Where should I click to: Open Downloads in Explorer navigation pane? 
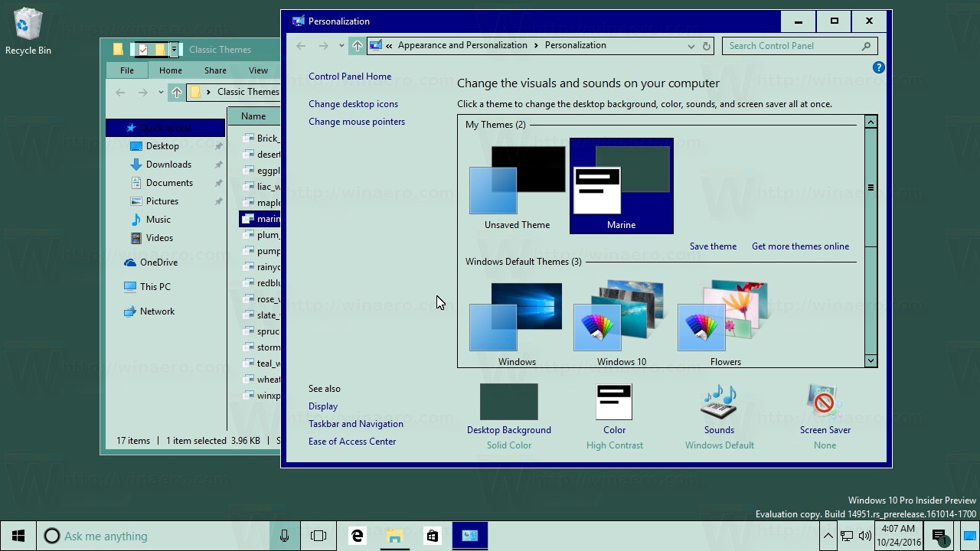(x=168, y=165)
